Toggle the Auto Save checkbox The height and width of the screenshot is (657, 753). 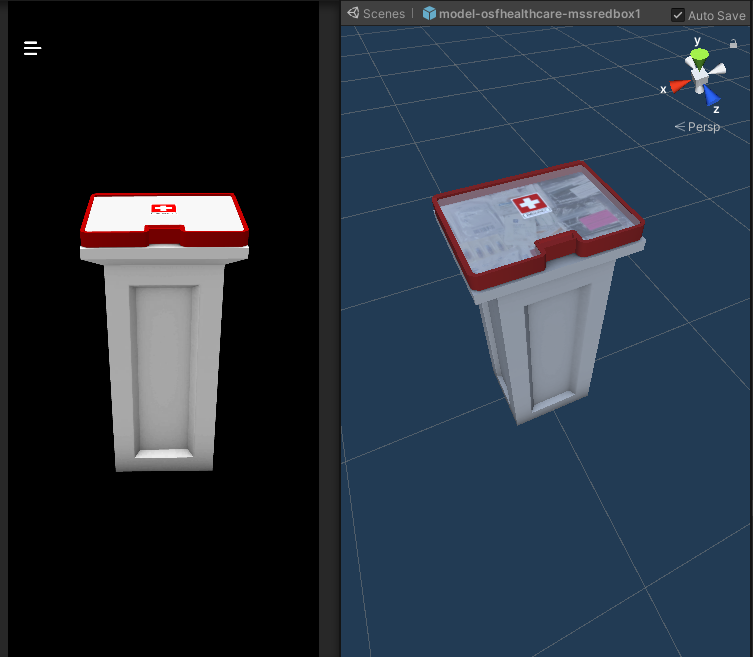[x=678, y=15]
